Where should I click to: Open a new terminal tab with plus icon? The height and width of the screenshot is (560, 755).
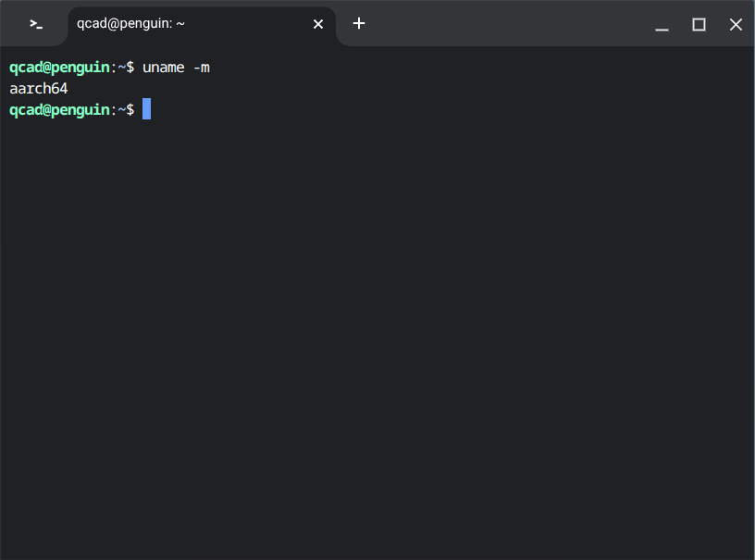(359, 24)
